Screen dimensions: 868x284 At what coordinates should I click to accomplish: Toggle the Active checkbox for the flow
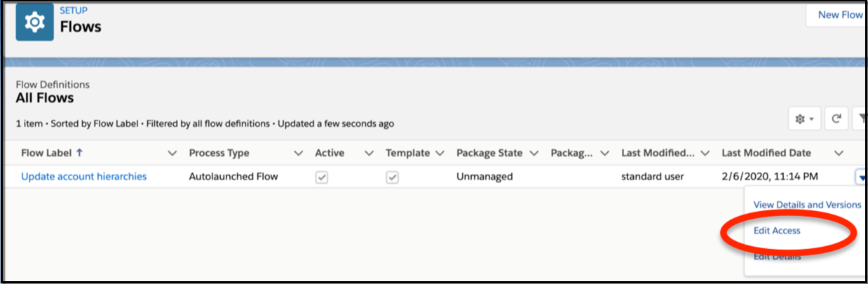(321, 177)
